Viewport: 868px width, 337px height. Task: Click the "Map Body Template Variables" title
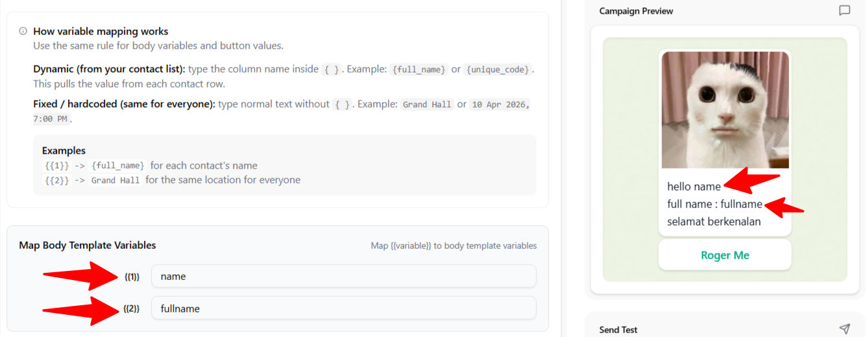88,245
